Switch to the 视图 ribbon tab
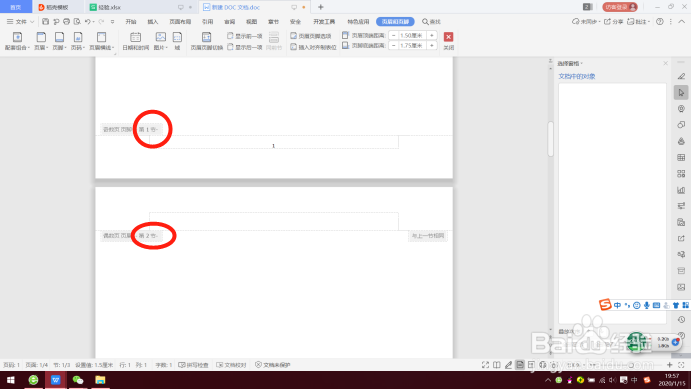The width and height of the screenshot is (692, 389). [252, 22]
